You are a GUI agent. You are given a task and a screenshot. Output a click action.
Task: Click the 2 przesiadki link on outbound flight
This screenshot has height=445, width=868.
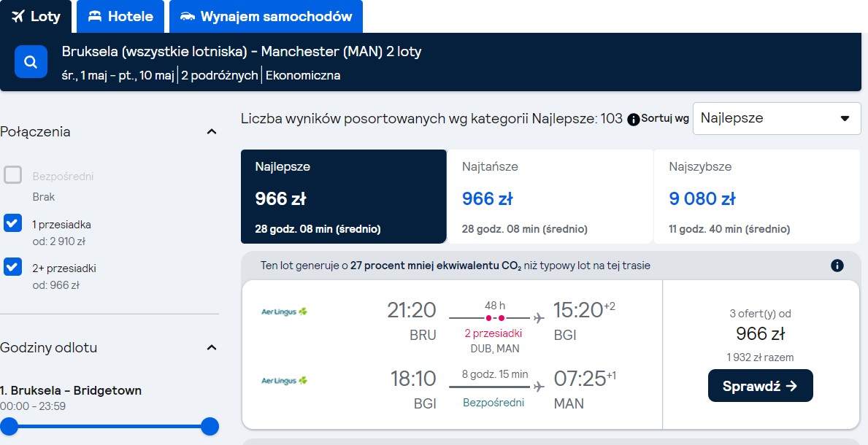[493, 333]
